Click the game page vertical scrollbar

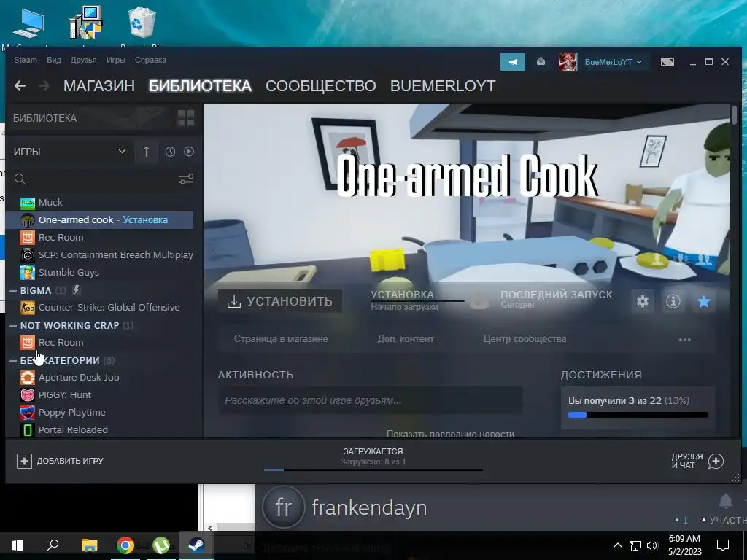[x=735, y=116]
